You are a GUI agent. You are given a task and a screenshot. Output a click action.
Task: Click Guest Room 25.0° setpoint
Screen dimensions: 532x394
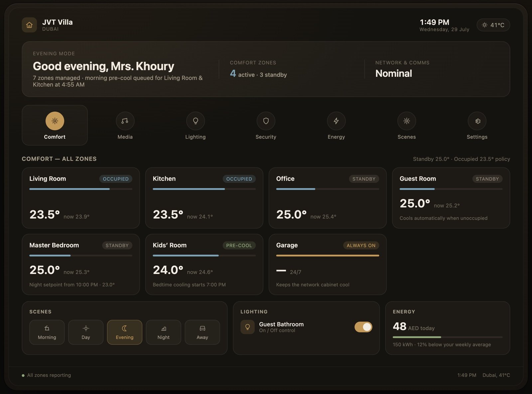click(415, 203)
